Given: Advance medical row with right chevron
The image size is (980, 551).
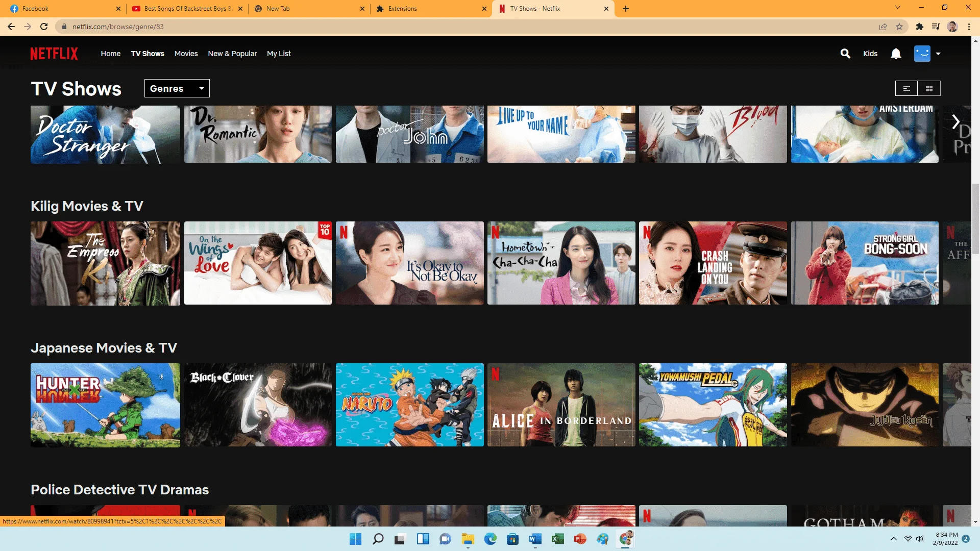Looking at the screenshot, I should point(956,122).
